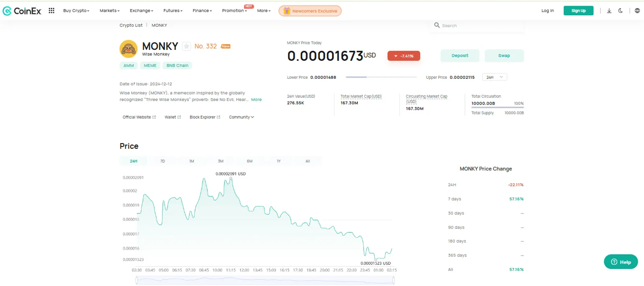Go to Crypto List breadcrumb
Screen dimensions: 644x286
pyautogui.click(x=131, y=25)
